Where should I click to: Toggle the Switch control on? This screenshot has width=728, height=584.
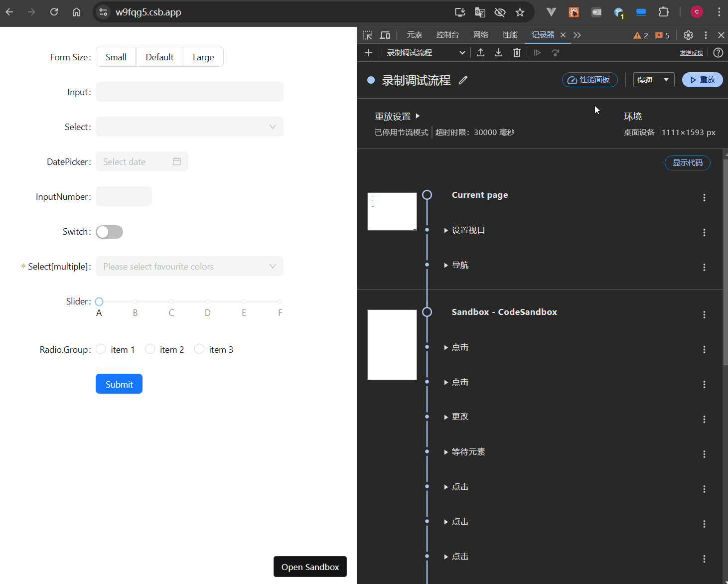pos(109,232)
